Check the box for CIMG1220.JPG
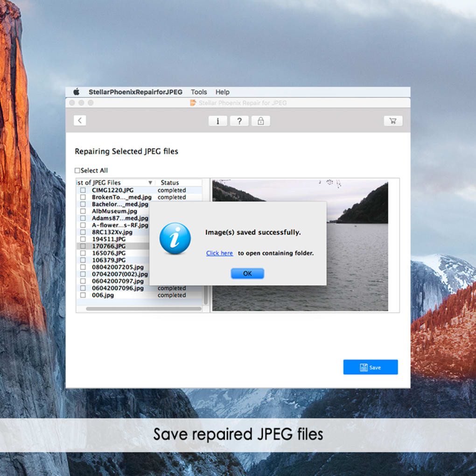476x476 pixels. 83,190
